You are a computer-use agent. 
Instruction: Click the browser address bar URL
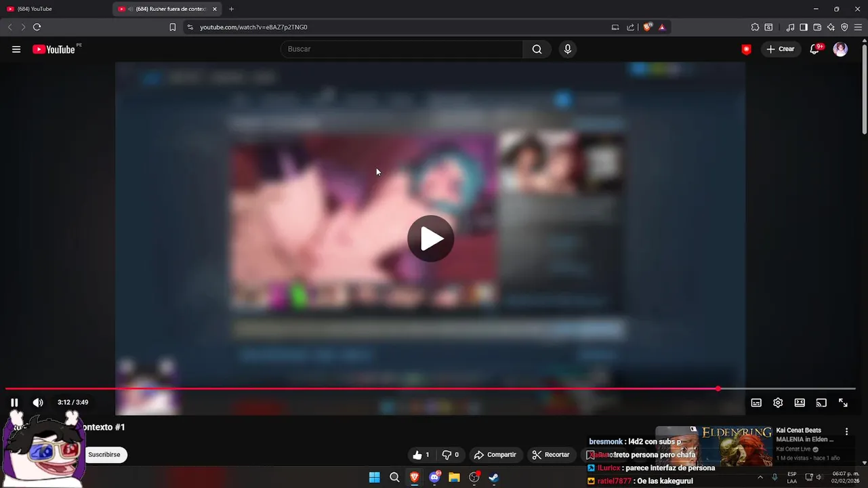click(x=253, y=27)
